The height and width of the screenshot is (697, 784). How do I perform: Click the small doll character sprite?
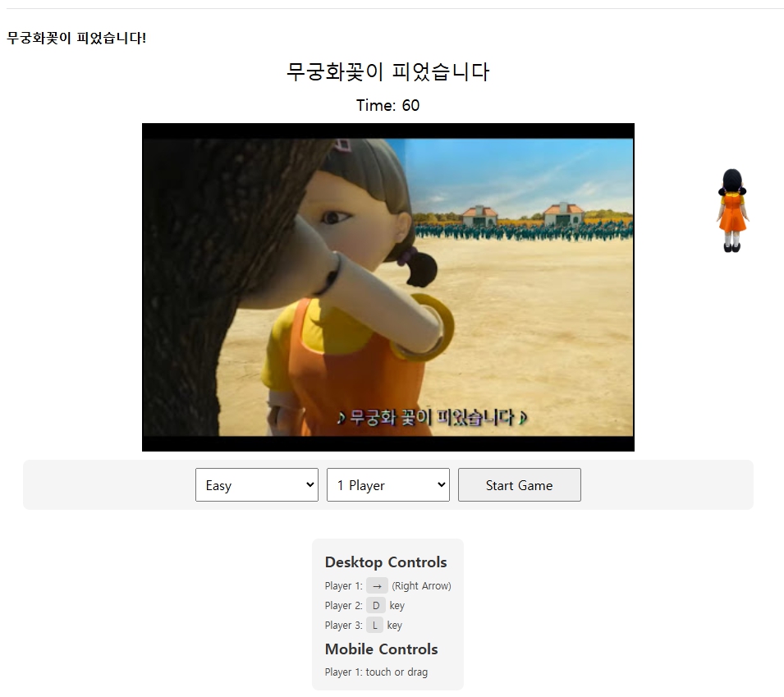pyautogui.click(x=732, y=210)
